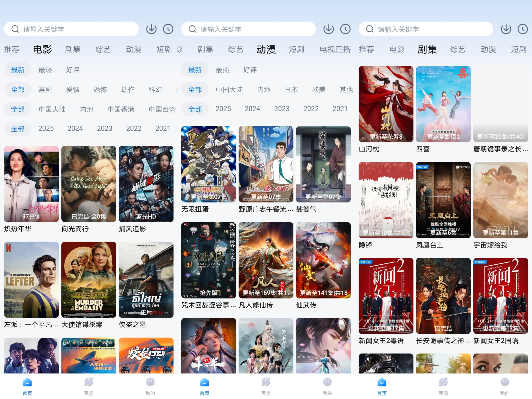Open the 凡人修仙传 anime poster
The image size is (532, 399).
[x=266, y=260]
